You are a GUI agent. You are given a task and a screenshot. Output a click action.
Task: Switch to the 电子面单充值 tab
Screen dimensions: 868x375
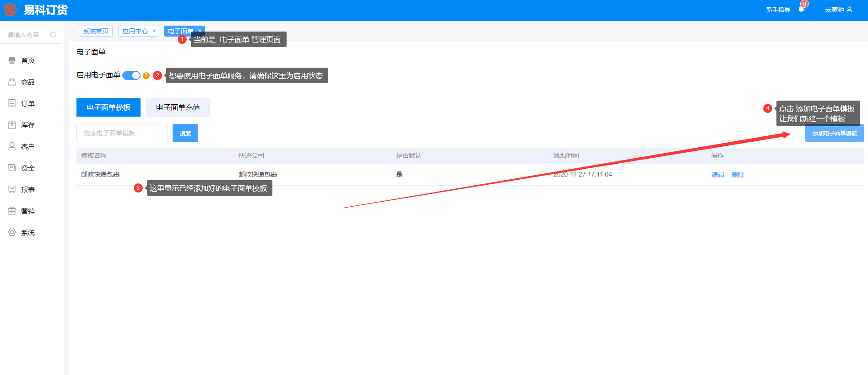(x=178, y=107)
